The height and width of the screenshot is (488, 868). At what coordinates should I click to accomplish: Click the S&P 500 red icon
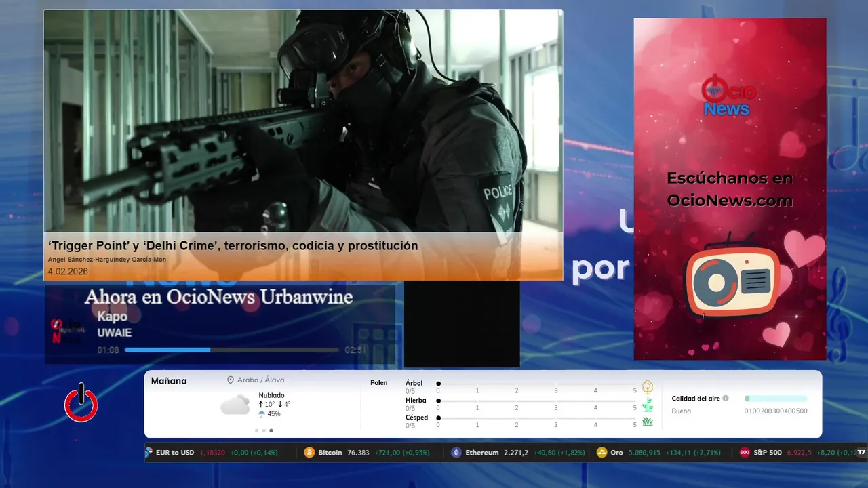pyautogui.click(x=745, y=453)
